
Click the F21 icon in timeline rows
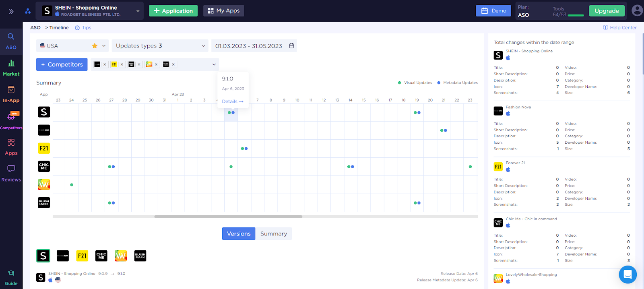point(44,148)
